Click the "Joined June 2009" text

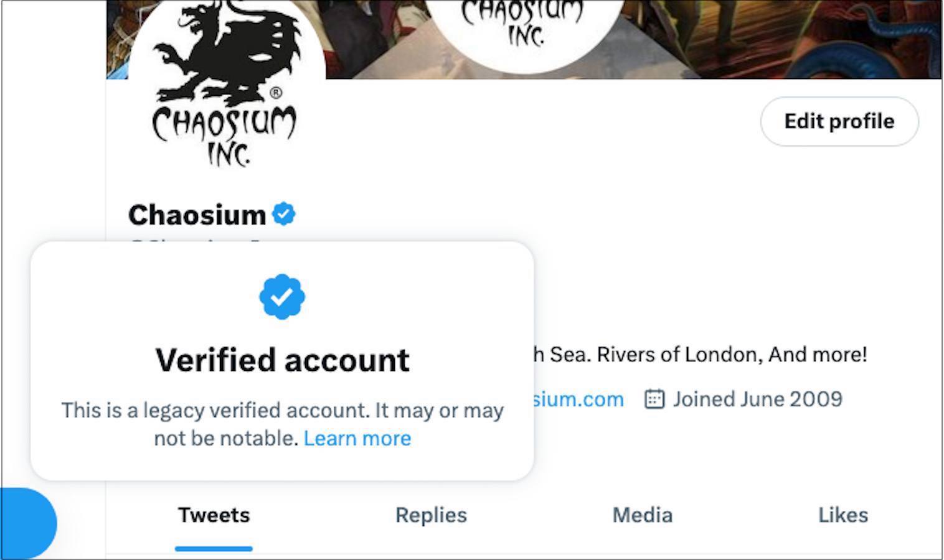tap(757, 399)
